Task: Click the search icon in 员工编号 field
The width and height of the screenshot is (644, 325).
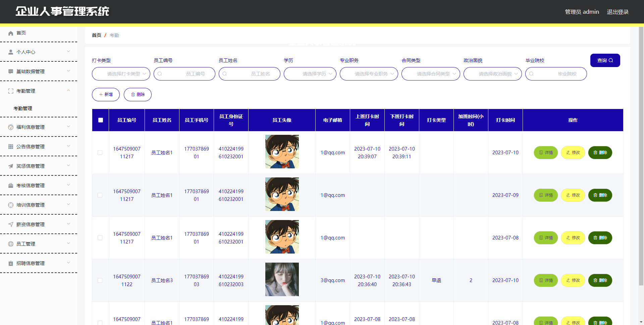Action: point(160,74)
